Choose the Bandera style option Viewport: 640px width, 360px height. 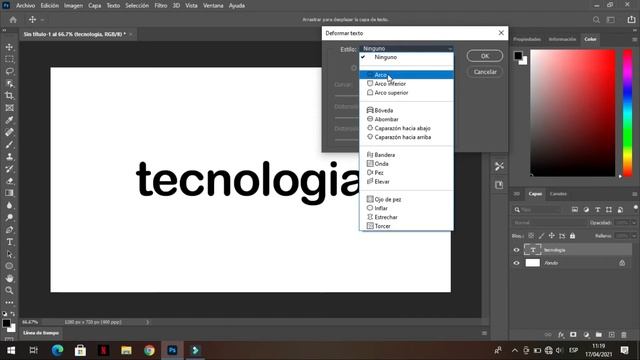pos(407,155)
